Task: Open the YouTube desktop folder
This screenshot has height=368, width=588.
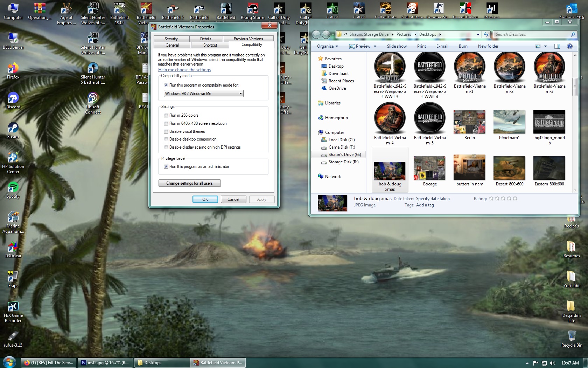Action: pos(572,279)
